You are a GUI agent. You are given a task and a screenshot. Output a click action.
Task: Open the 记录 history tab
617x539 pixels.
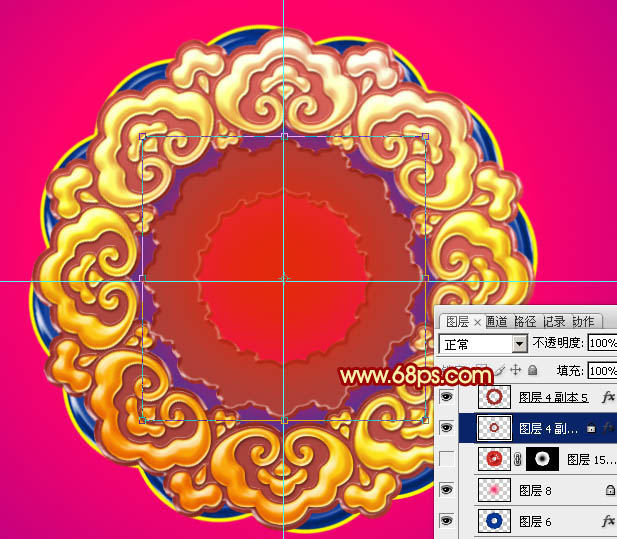pos(554,322)
